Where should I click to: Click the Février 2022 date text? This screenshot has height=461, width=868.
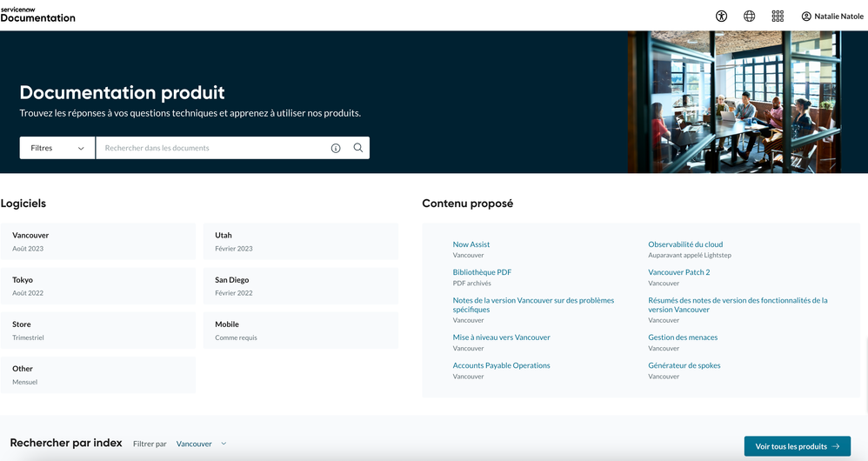click(234, 293)
